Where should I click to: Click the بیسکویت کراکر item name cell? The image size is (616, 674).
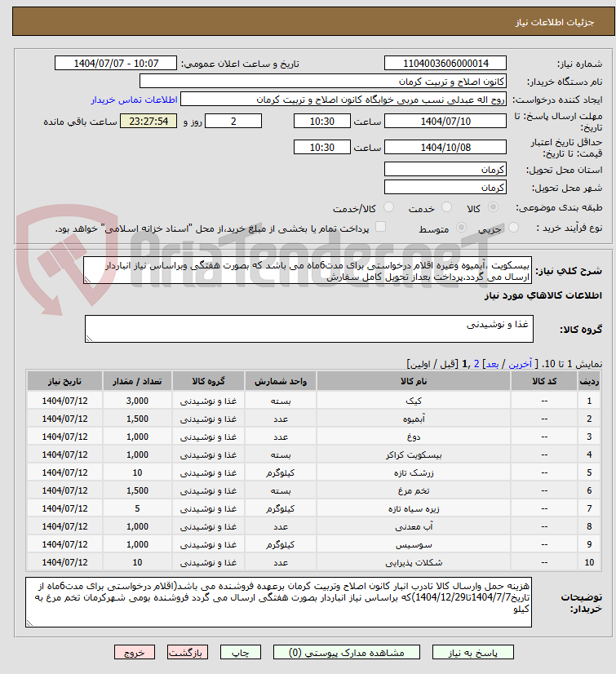pos(414,455)
